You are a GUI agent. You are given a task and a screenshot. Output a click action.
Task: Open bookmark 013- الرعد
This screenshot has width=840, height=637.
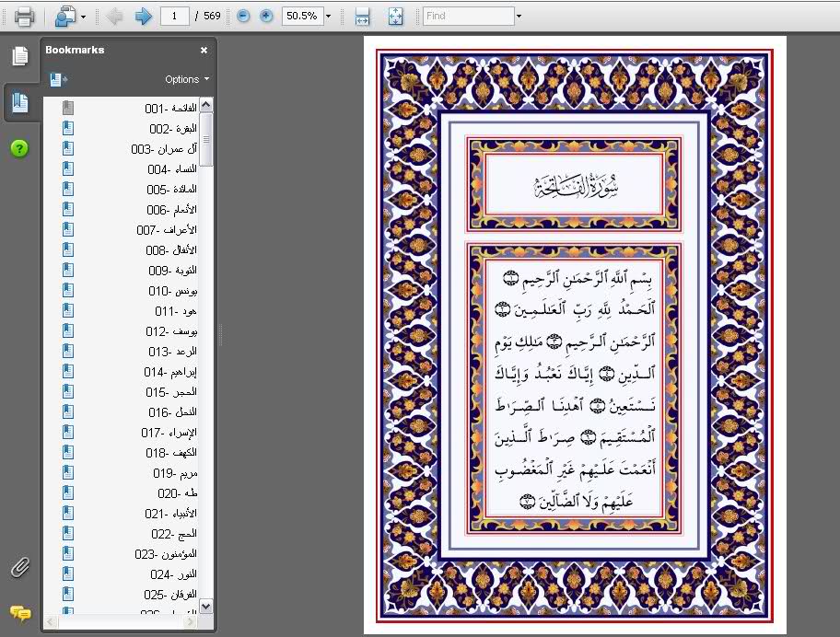click(x=172, y=351)
